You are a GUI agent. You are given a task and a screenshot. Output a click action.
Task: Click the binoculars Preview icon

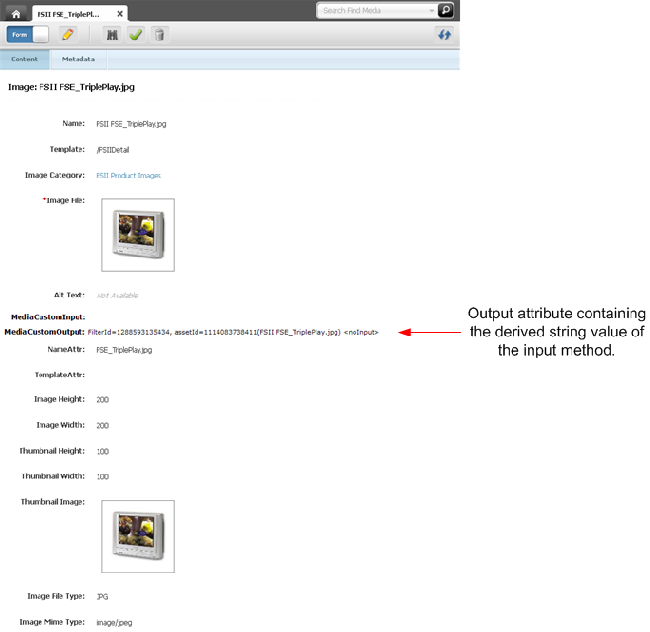pos(112,34)
